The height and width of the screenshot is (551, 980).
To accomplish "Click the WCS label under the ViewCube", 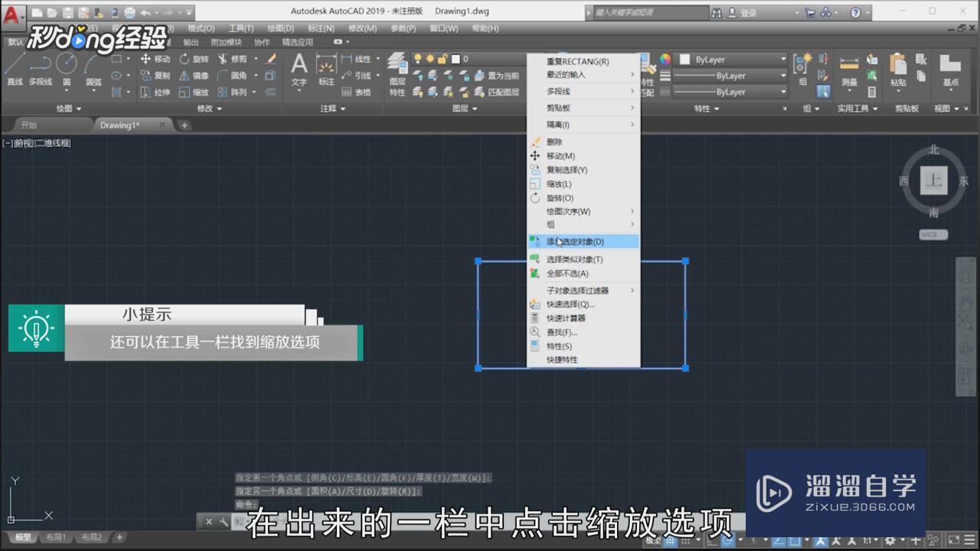I will (x=933, y=234).
